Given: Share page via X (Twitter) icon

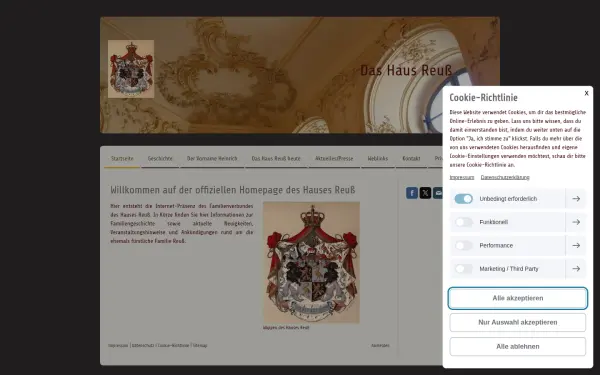Looking at the screenshot, I should pos(425,193).
